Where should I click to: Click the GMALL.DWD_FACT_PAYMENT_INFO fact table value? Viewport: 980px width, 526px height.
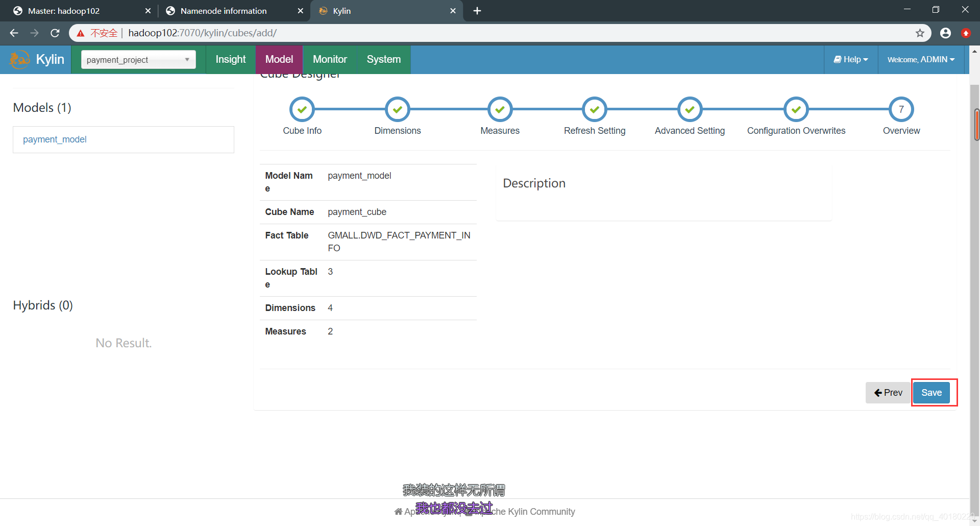pos(399,242)
